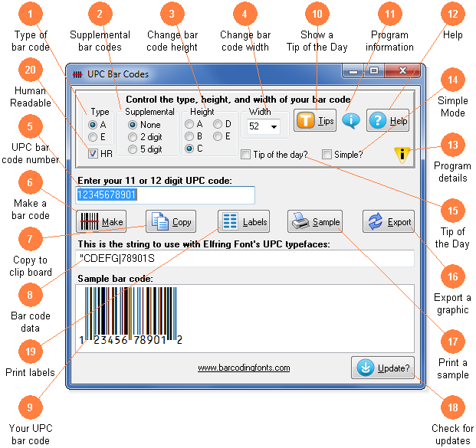
Task: Open the yellow Program details icon
Action: click(x=402, y=155)
